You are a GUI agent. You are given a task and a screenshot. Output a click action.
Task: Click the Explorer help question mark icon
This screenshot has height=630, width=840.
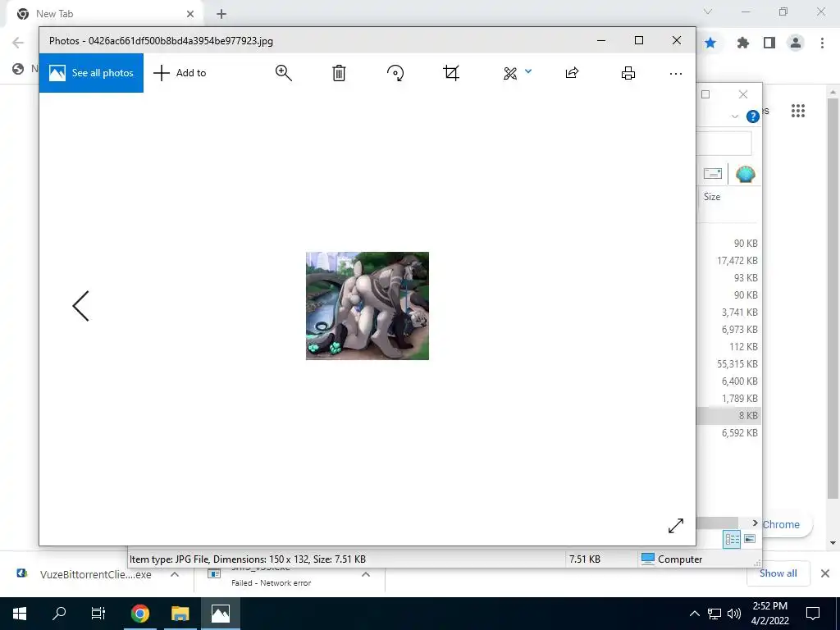[753, 116]
